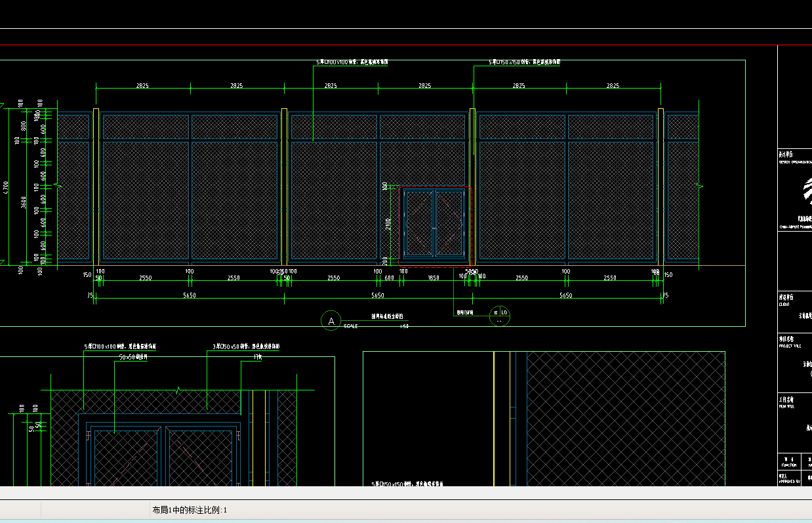The width and height of the screenshot is (812, 523).
Task: Select the double-leaf door in the main elevation
Action: click(434, 223)
